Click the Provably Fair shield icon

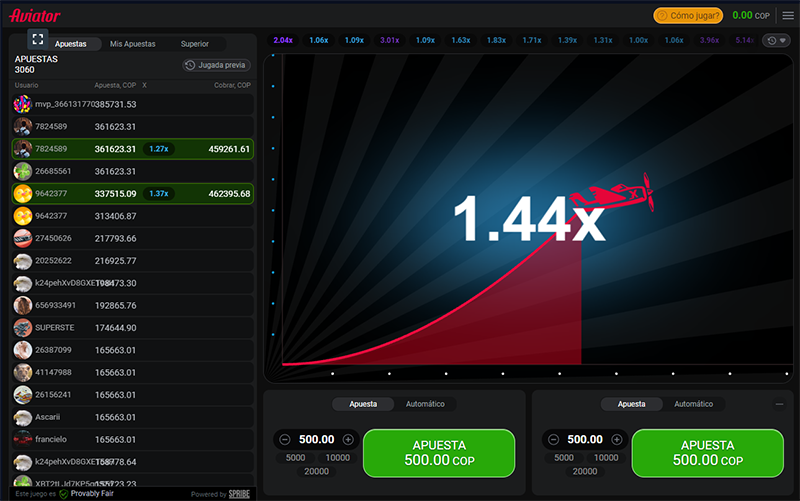[x=63, y=494]
